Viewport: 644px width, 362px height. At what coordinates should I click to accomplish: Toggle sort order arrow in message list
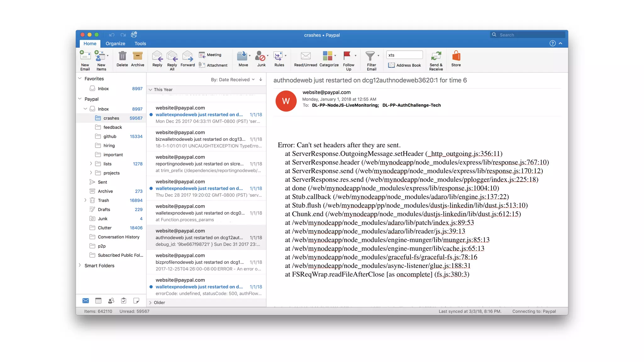point(261,80)
